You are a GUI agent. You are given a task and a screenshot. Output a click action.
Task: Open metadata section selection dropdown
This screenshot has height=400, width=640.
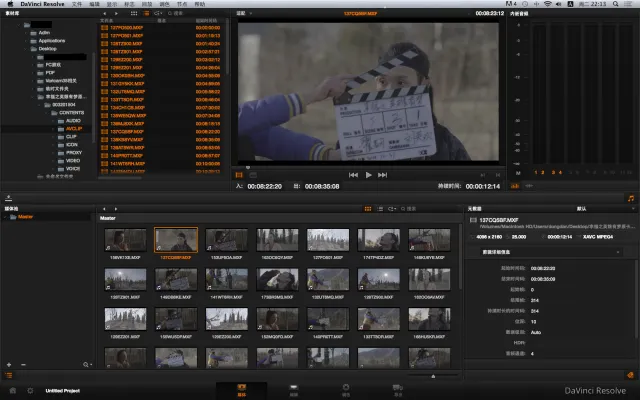pyautogui.click(x=551, y=252)
